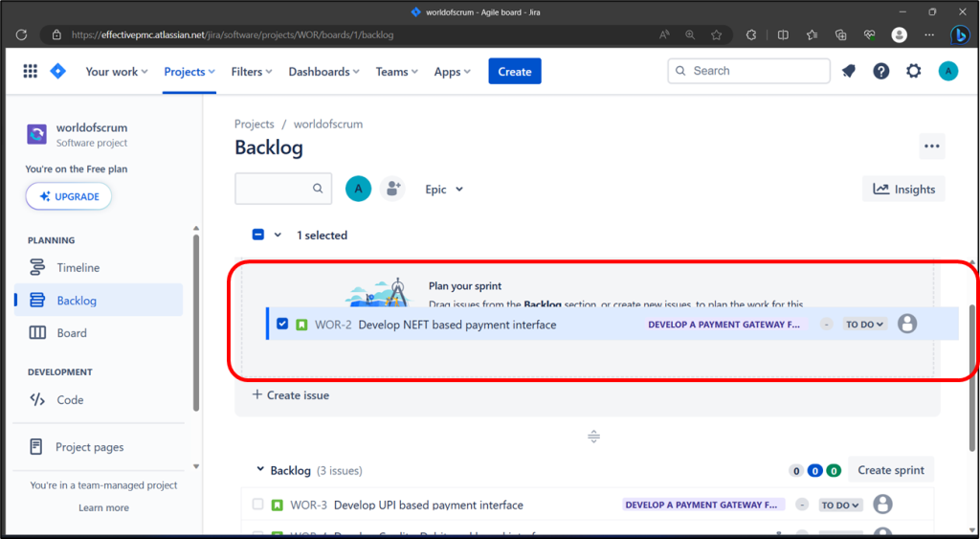Click the epic label on WOR-2 row

724,325
